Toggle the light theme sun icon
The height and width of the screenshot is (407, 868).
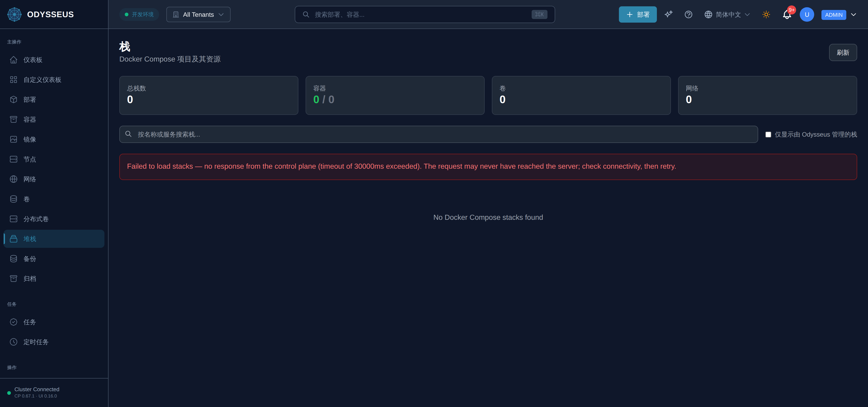tap(766, 14)
